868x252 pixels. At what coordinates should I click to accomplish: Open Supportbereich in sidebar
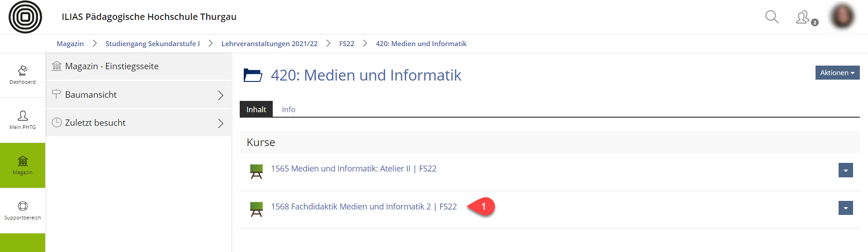pyautogui.click(x=23, y=210)
